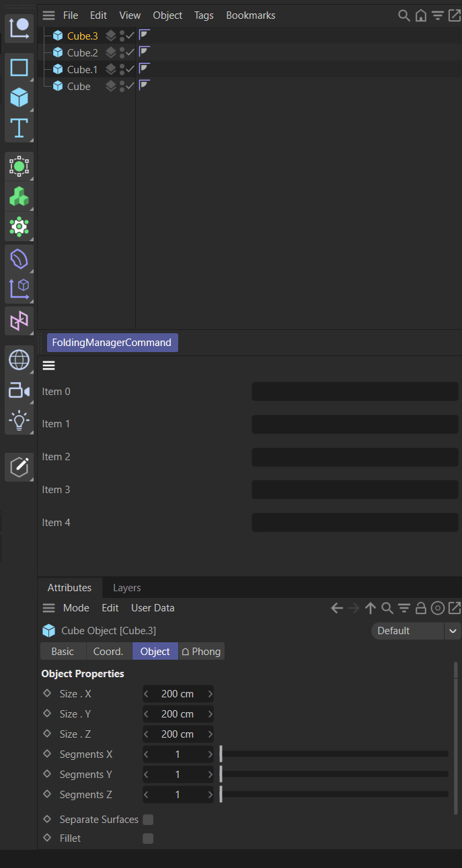
Task: Add a camera using camera icon
Action: 19,390
